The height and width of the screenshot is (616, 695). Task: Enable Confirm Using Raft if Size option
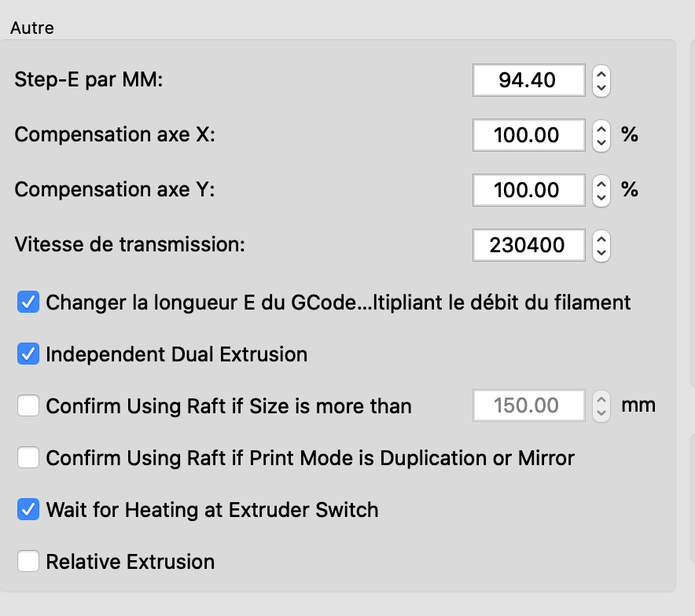28,406
